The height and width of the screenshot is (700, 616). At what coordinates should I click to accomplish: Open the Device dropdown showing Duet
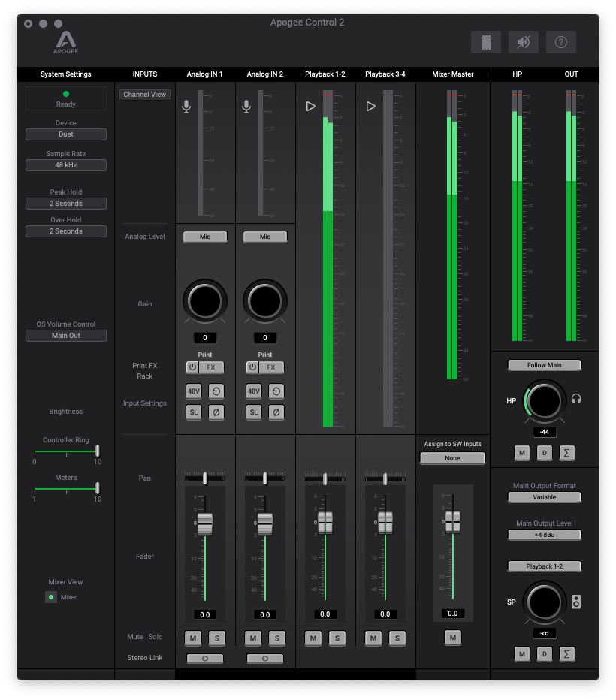[66, 134]
